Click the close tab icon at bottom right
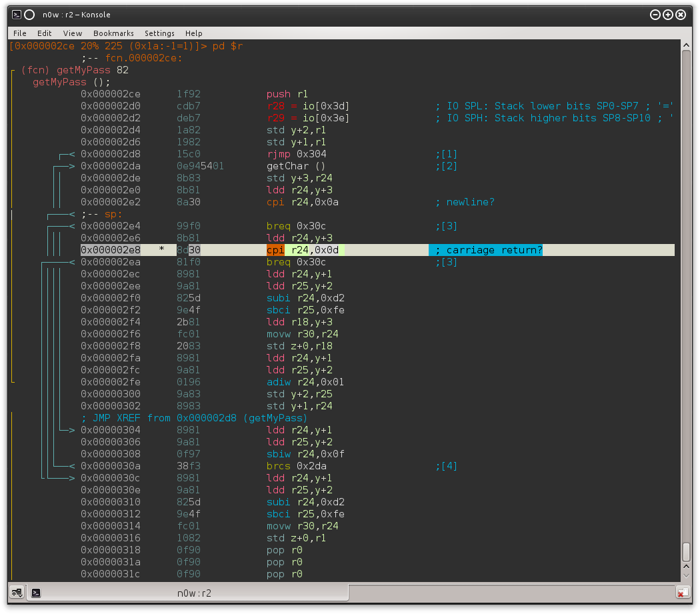 click(683, 592)
